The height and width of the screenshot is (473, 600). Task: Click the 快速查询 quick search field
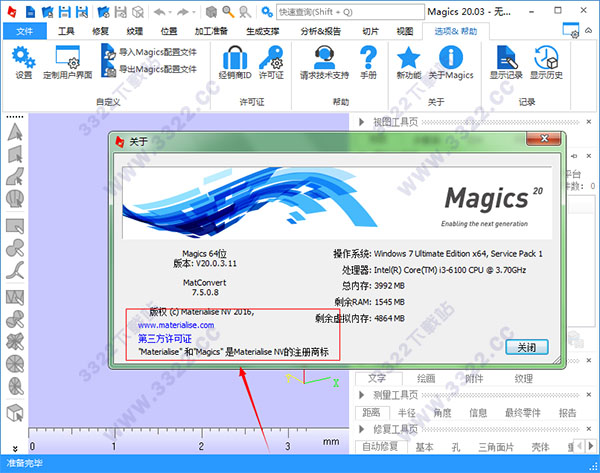pyautogui.click(x=350, y=12)
